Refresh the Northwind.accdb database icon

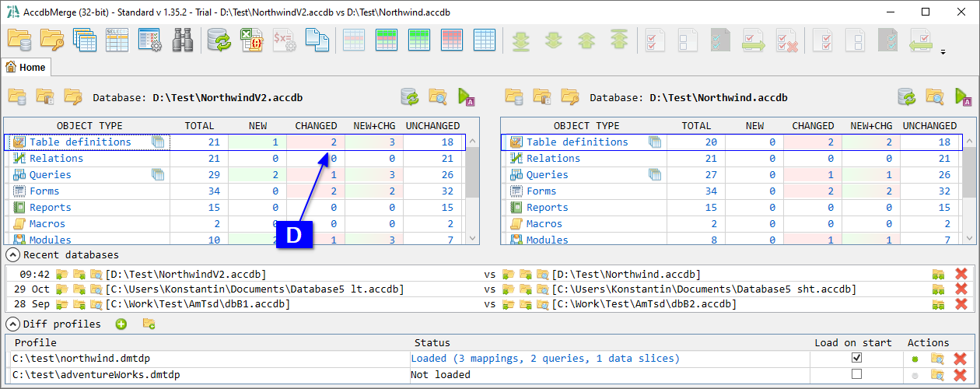tap(907, 96)
